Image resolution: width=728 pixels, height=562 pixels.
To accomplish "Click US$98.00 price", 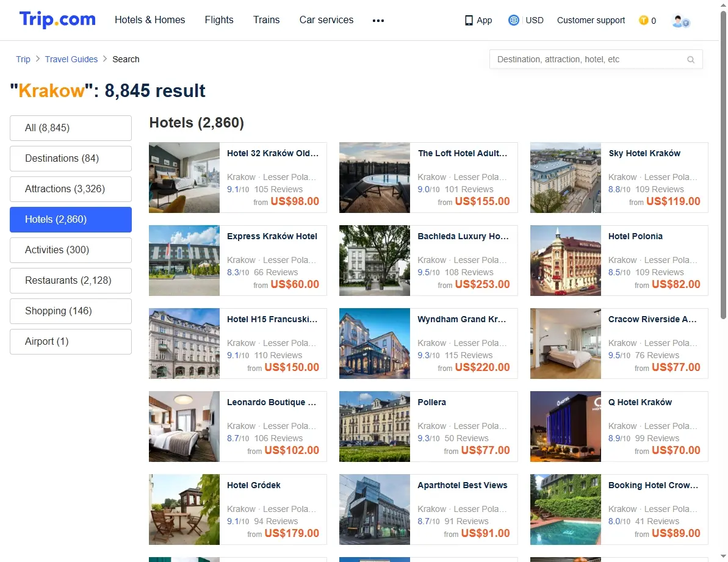I will pos(295,201).
